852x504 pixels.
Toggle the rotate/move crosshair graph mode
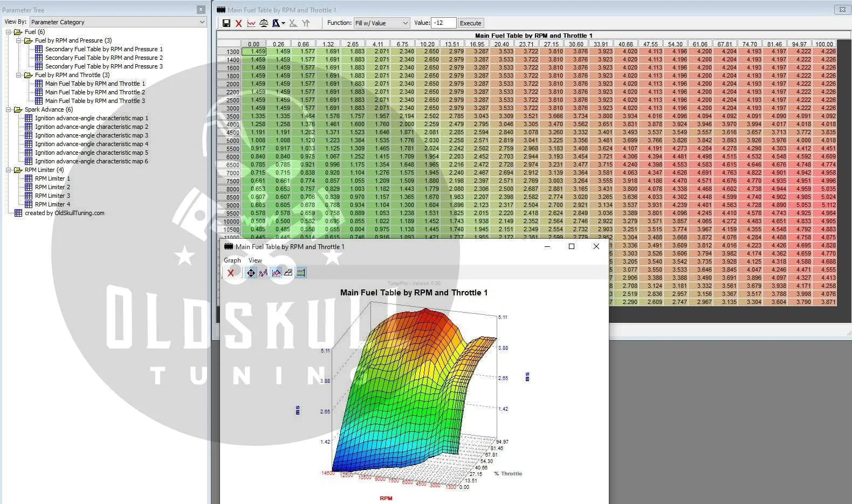tap(251, 273)
